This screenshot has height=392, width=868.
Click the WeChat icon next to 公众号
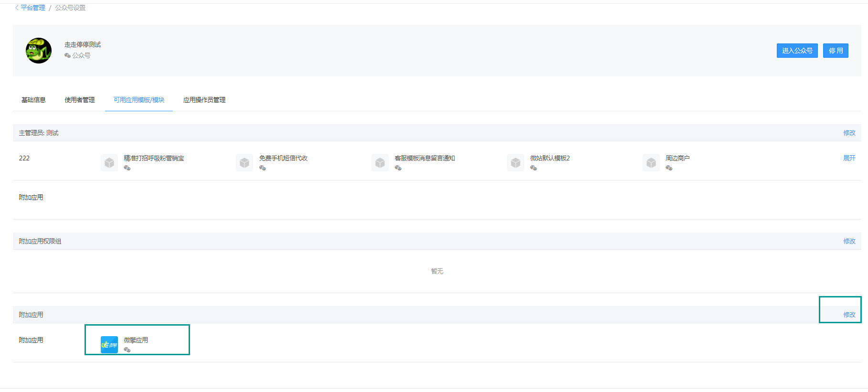point(67,55)
